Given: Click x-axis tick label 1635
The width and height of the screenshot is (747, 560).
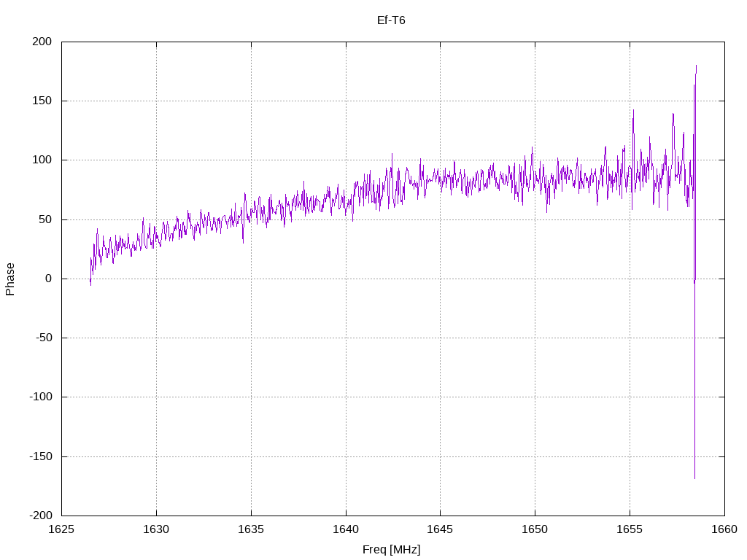Looking at the screenshot, I should click(251, 529).
